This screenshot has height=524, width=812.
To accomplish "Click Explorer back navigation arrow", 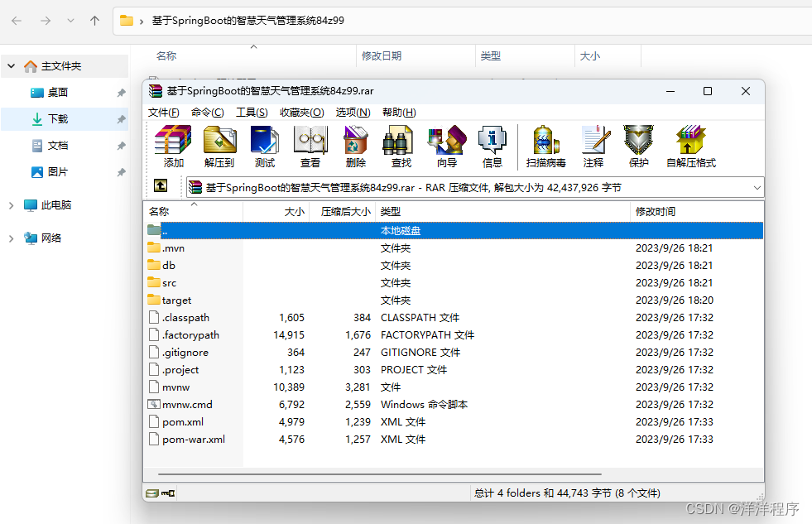I will (17, 21).
